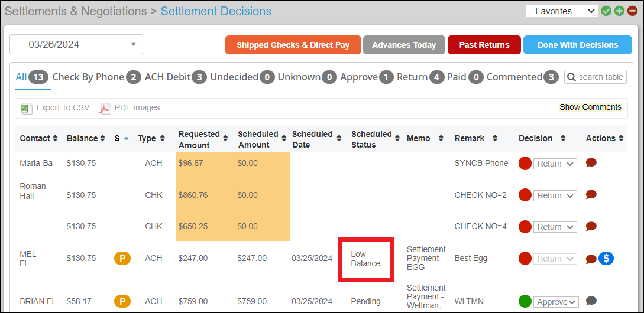
Task: Open Return decision dropdown for CHECK NO=4 row
Action: [x=555, y=227]
